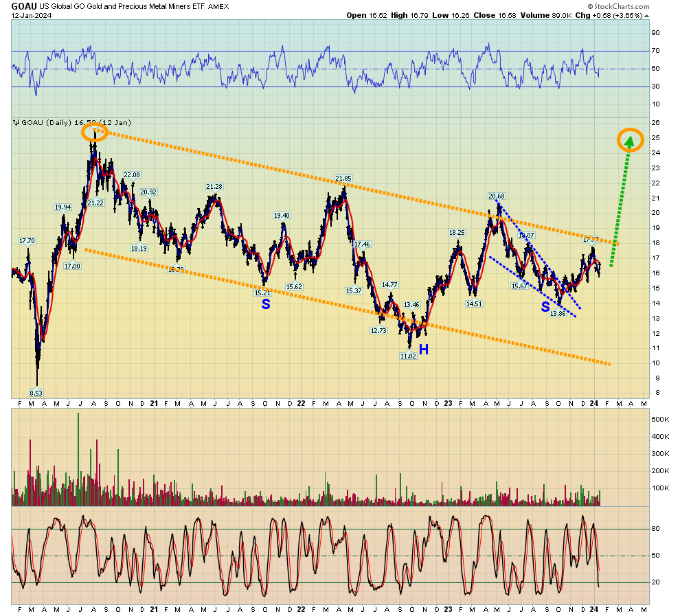
Task: Click the green up-triangle beside the Chg value
Action: click(x=646, y=16)
